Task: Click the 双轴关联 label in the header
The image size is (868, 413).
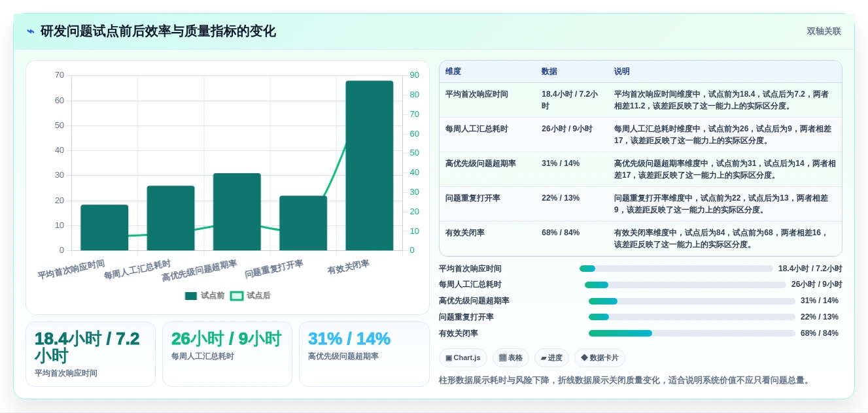Action: [824, 31]
